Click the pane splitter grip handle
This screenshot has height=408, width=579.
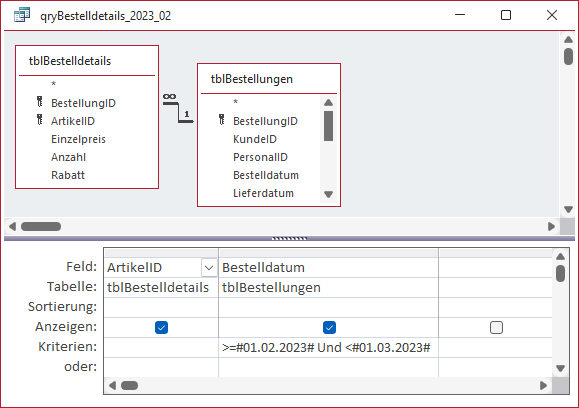click(289, 239)
